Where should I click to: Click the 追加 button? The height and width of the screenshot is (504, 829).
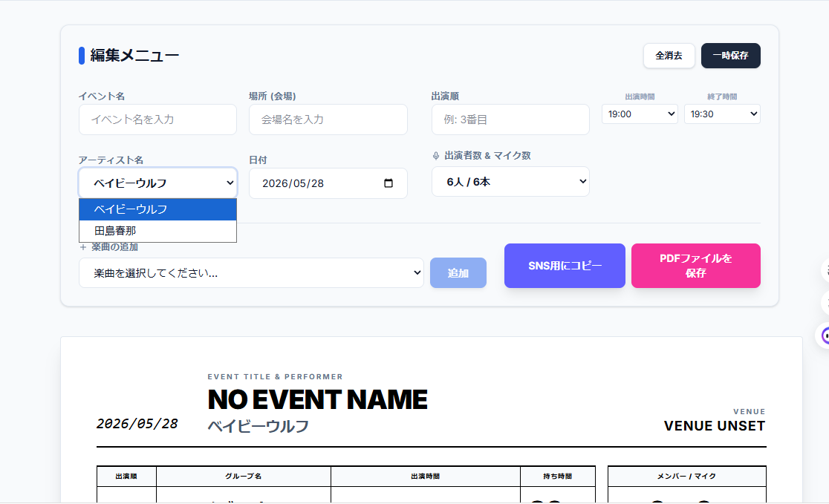pos(458,273)
